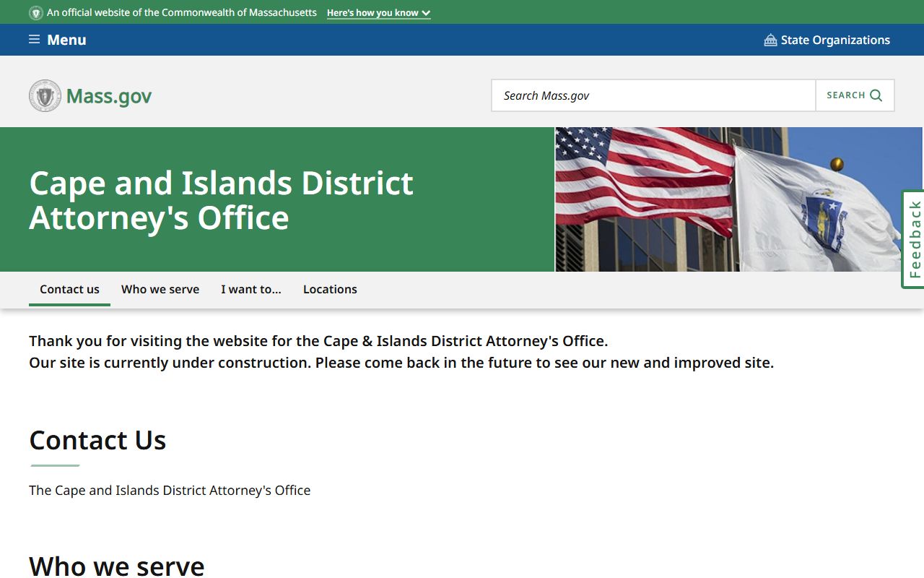Viewport: 924px width, 578px height.
Task: Open the hamburger Menu icon
Action: (x=34, y=40)
